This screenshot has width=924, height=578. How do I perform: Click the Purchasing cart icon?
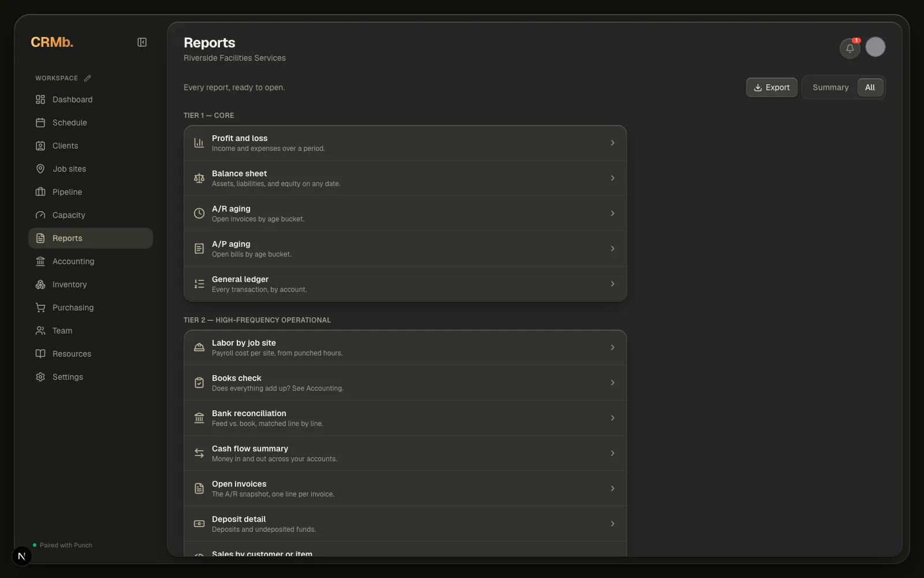[40, 307]
